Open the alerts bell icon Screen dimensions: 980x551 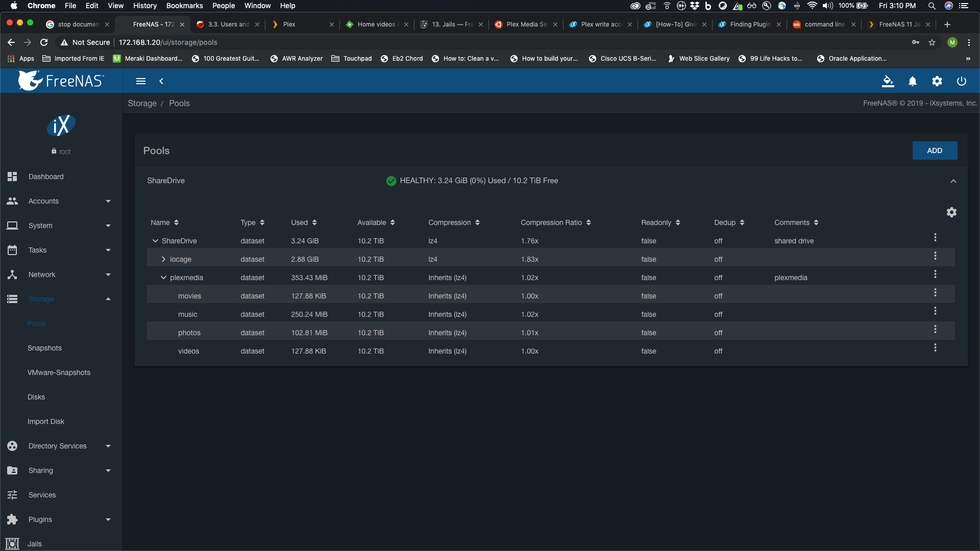pyautogui.click(x=913, y=81)
